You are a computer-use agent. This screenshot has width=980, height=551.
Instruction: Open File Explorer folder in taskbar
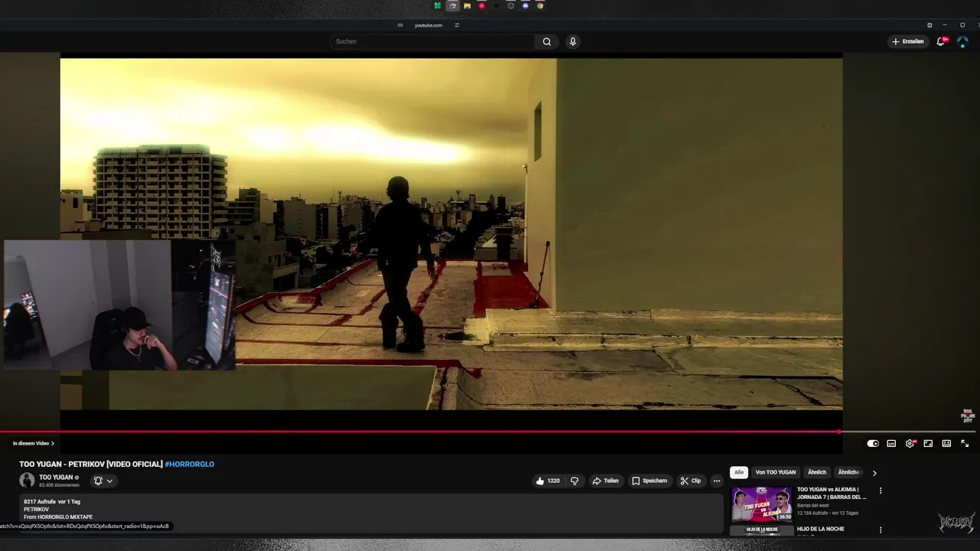[x=467, y=6]
